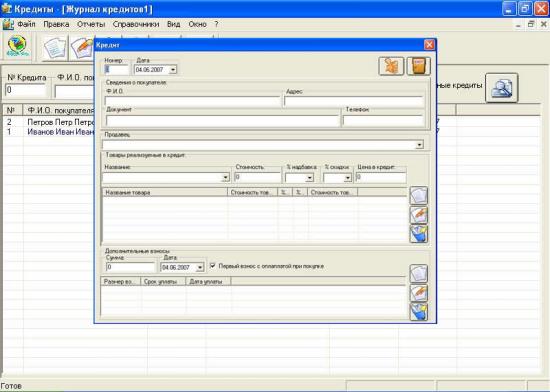550x392 pixels.
Task: Click the globe icon in main toolbar
Action: coord(17,46)
